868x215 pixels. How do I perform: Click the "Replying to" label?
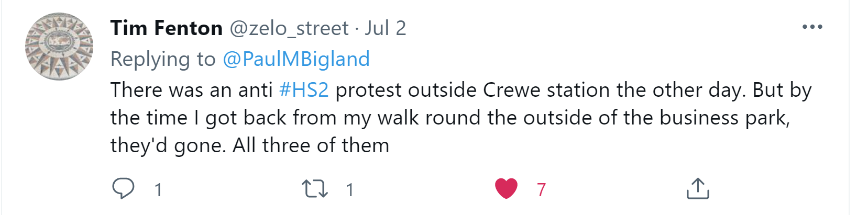click(163, 59)
